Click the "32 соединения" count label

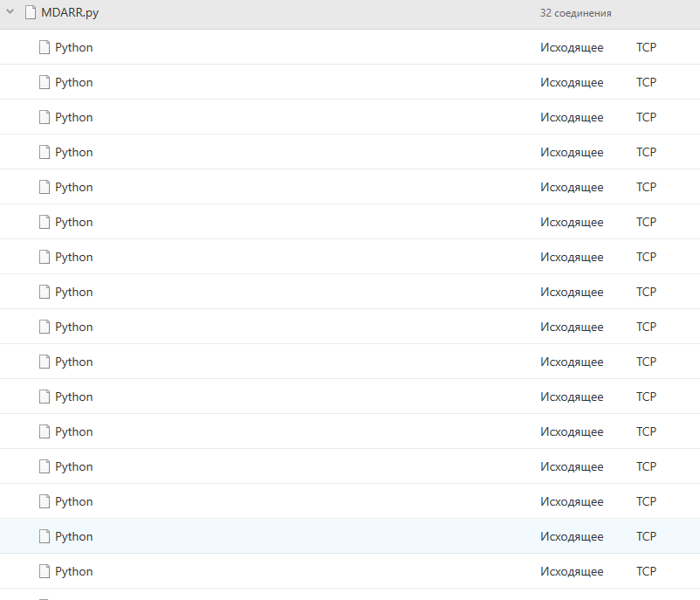[575, 13]
